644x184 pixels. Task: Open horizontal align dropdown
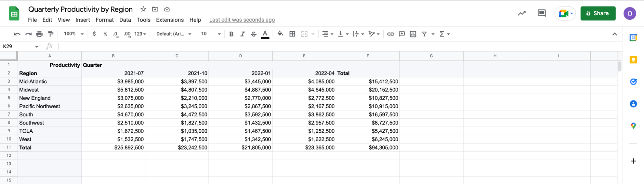click(328, 34)
